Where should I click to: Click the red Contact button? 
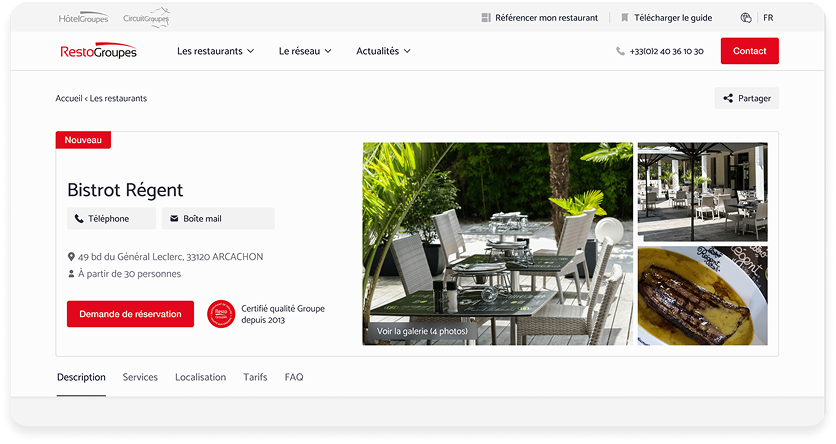pyautogui.click(x=750, y=51)
